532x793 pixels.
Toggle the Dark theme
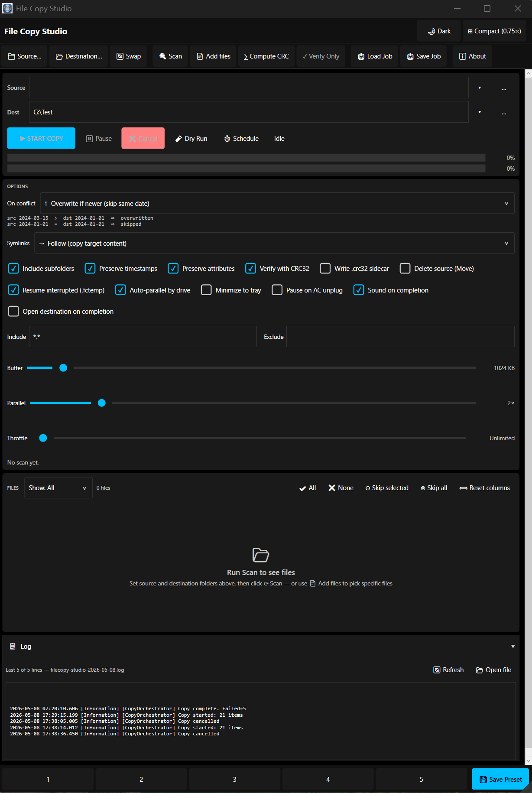439,31
